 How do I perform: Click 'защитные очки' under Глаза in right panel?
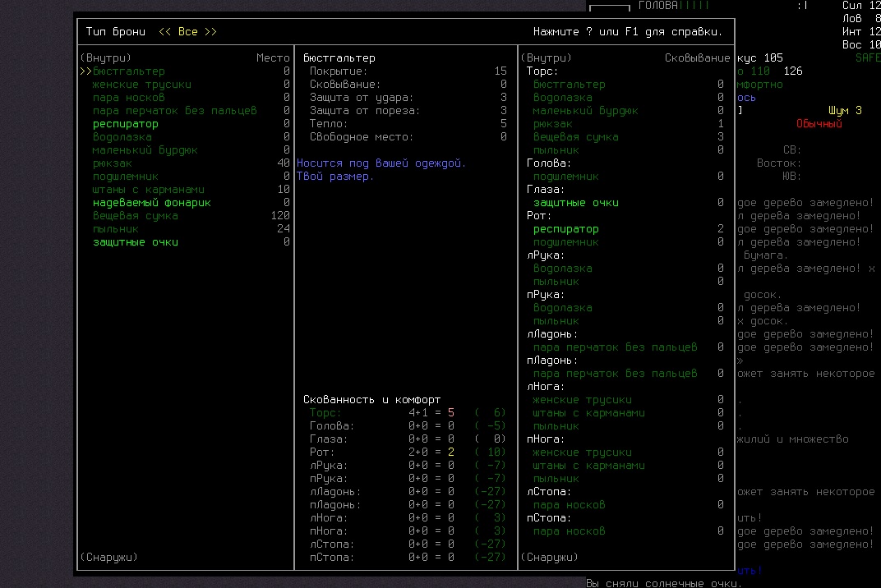tap(576, 202)
